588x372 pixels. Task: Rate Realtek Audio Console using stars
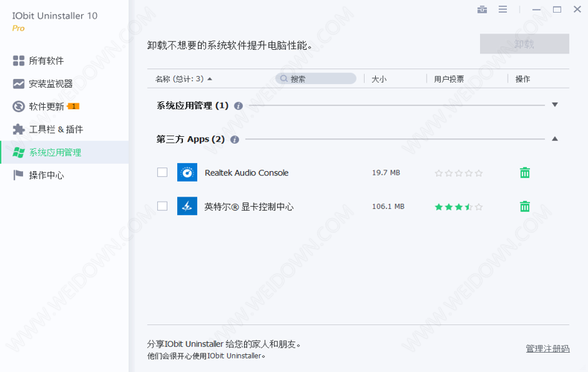(458, 173)
